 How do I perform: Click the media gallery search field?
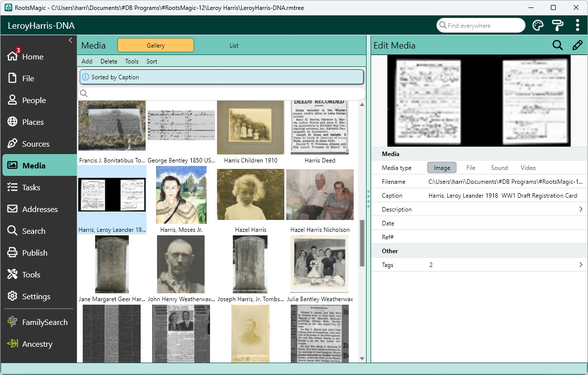pyautogui.click(x=221, y=93)
